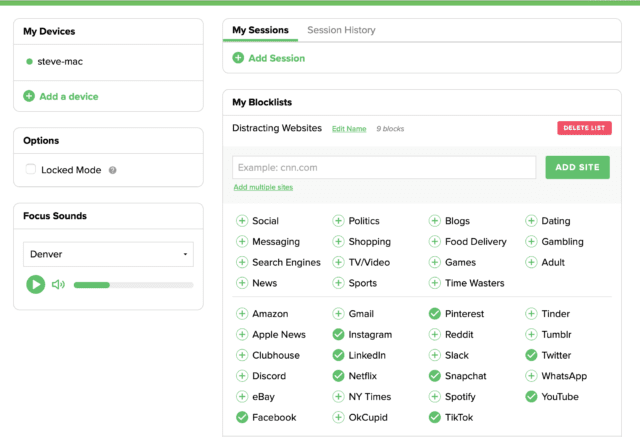The height and width of the screenshot is (437, 640).
Task: Add Reddit to the blocklist
Action: coord(435,335)
